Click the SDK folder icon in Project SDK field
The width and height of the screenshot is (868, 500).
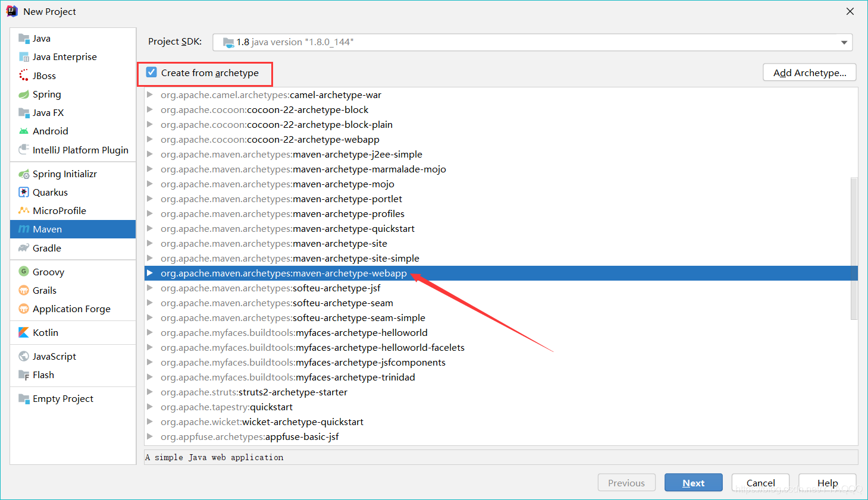pos(228,42)
